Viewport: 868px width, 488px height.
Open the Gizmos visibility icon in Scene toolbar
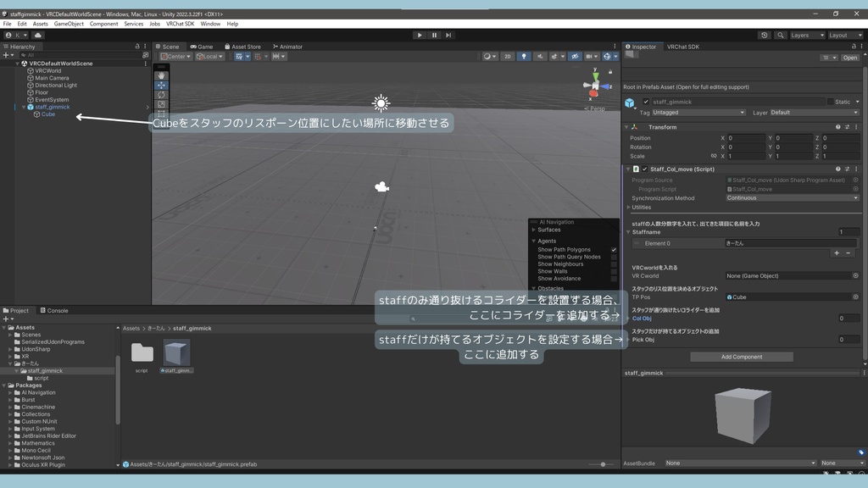click(x=609, y=56)
